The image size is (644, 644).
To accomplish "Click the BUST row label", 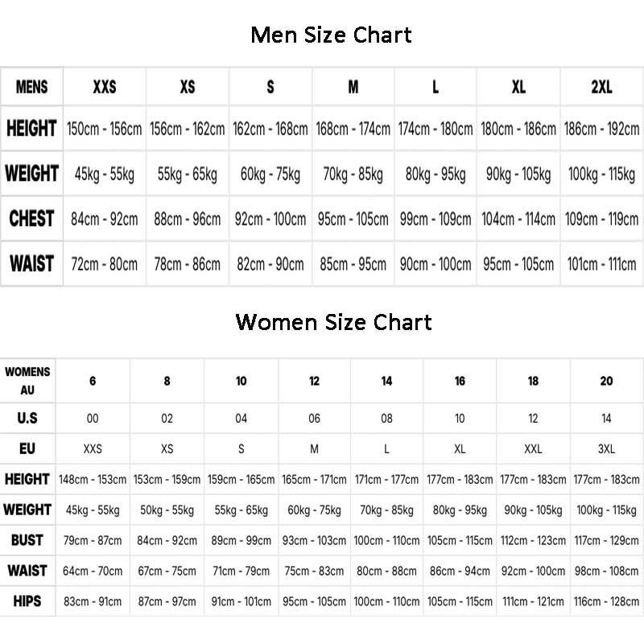I will tap(27, 540).
